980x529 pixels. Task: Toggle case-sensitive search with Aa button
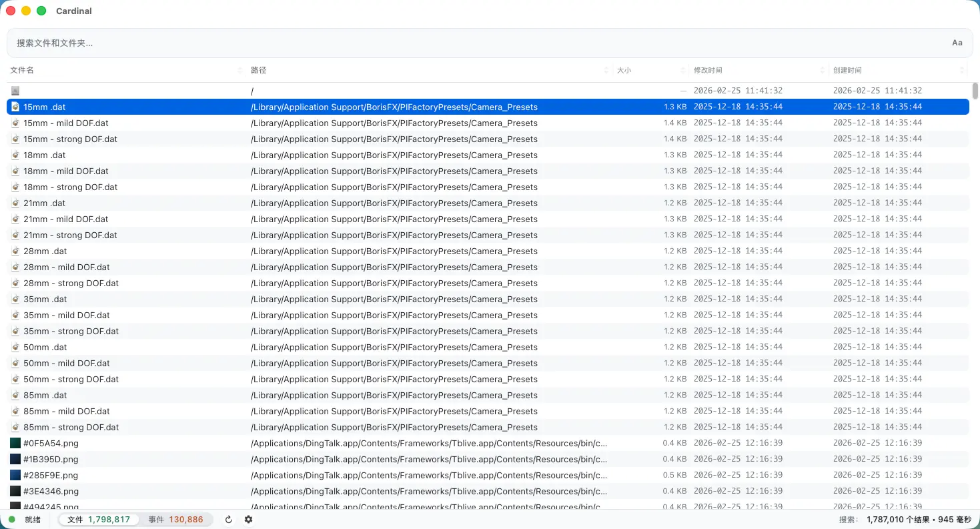point(957,43)
